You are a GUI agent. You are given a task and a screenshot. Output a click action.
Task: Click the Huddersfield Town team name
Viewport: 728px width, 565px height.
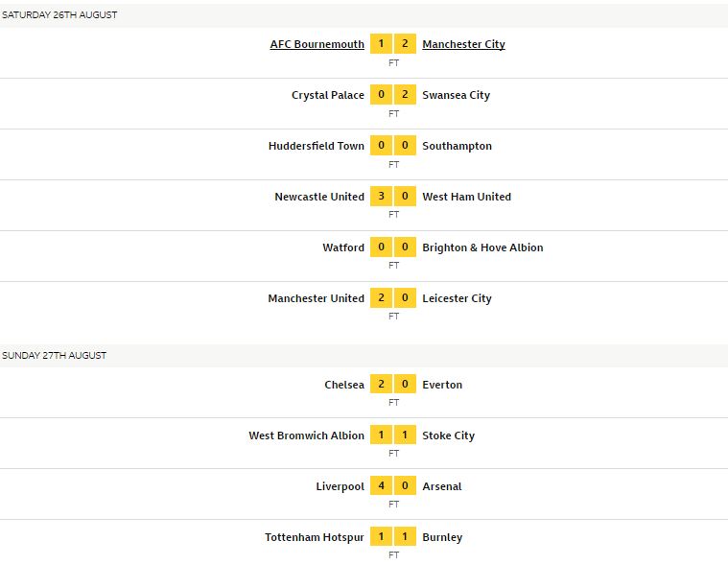click(x=317, y=146)
